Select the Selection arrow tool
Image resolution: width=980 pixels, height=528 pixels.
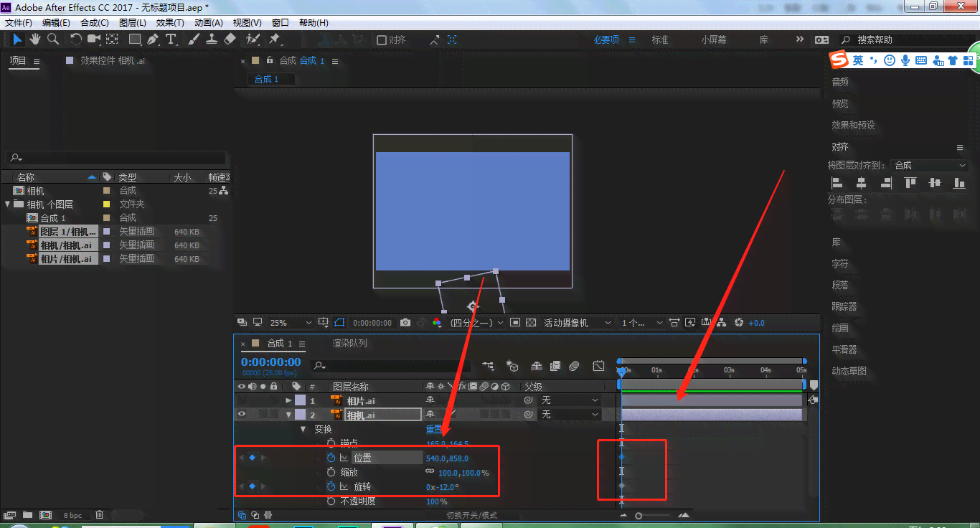[17, 39]
